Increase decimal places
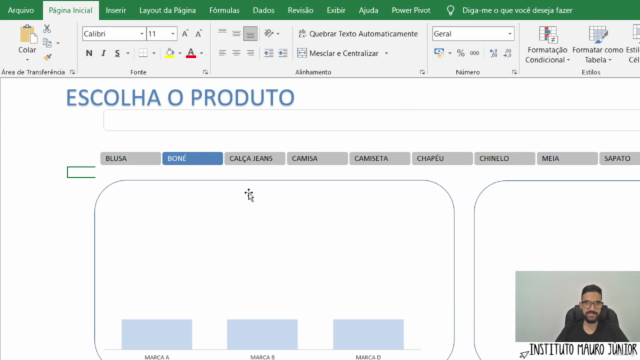The image size is (640, 360). (x=493, y=53)
